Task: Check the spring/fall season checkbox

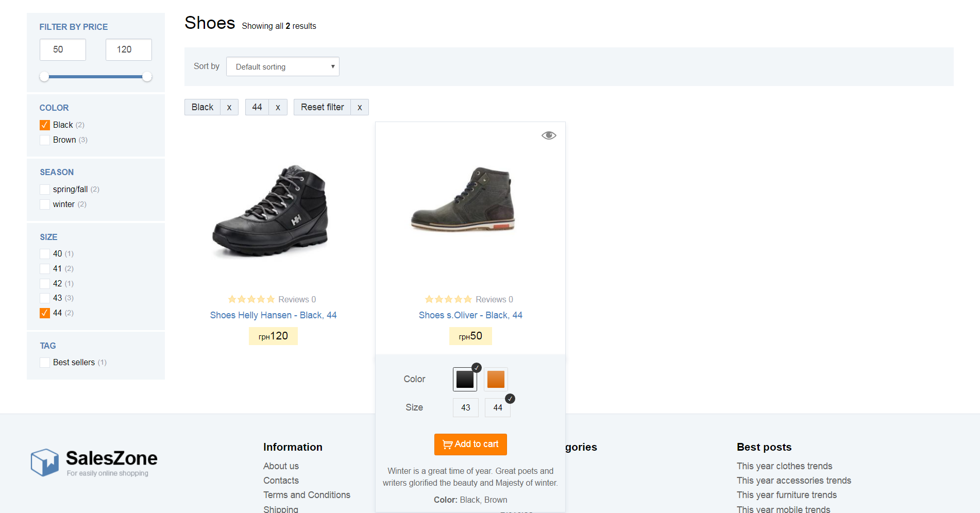Action: [45, 190]
